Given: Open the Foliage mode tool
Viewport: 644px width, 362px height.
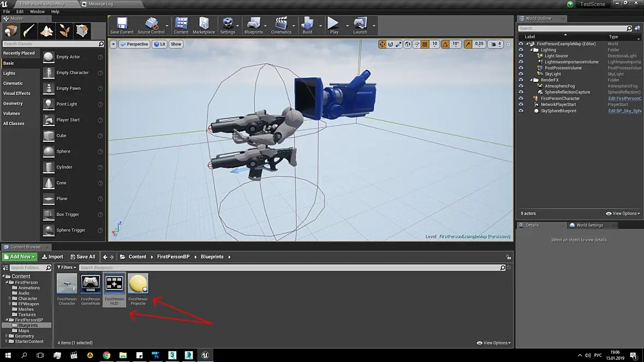Looking at the screenshot, I should point(64,31).
